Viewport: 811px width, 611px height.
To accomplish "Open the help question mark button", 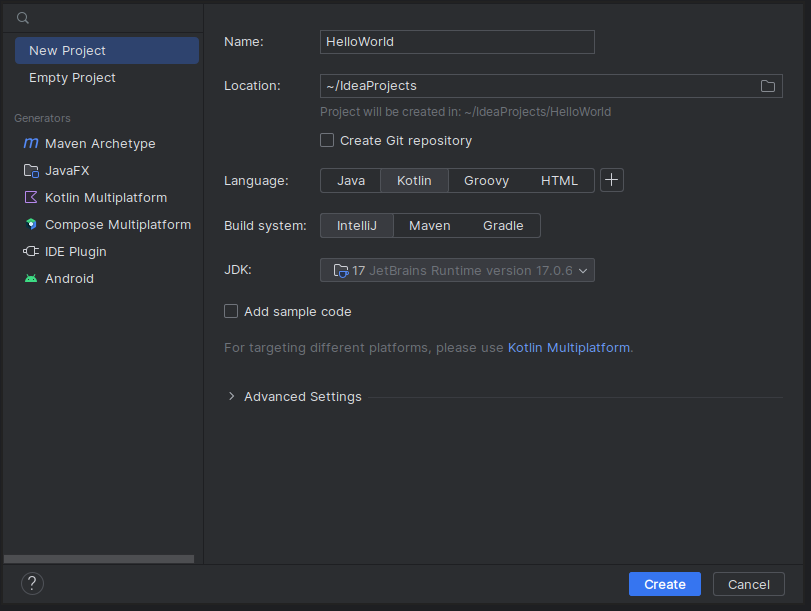I will click(32, 584).
